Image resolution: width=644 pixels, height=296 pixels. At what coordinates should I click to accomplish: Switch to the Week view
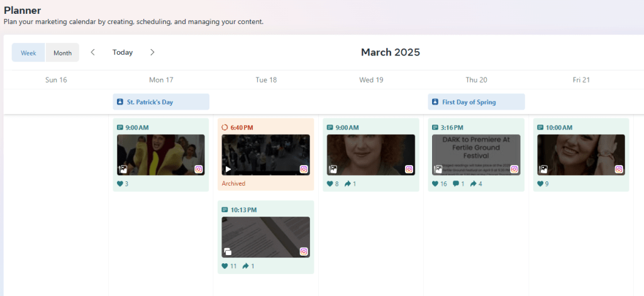coord(28,53)
